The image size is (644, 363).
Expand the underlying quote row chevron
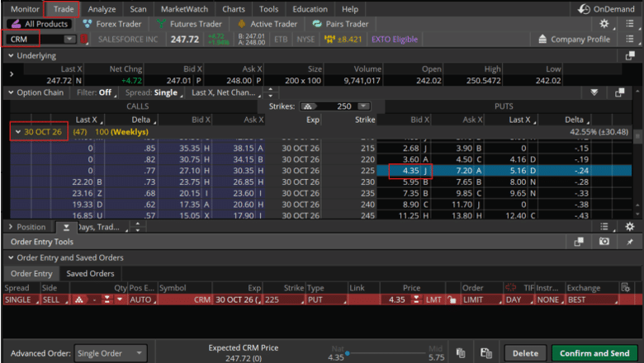[12, 74]
